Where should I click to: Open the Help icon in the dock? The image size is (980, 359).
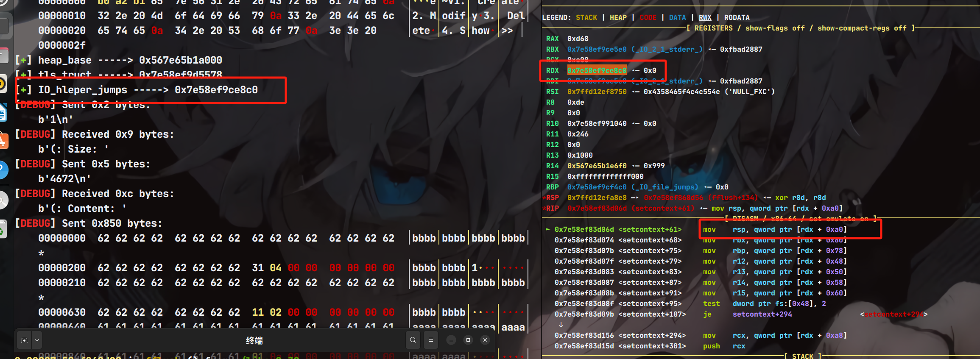[3, 170]
